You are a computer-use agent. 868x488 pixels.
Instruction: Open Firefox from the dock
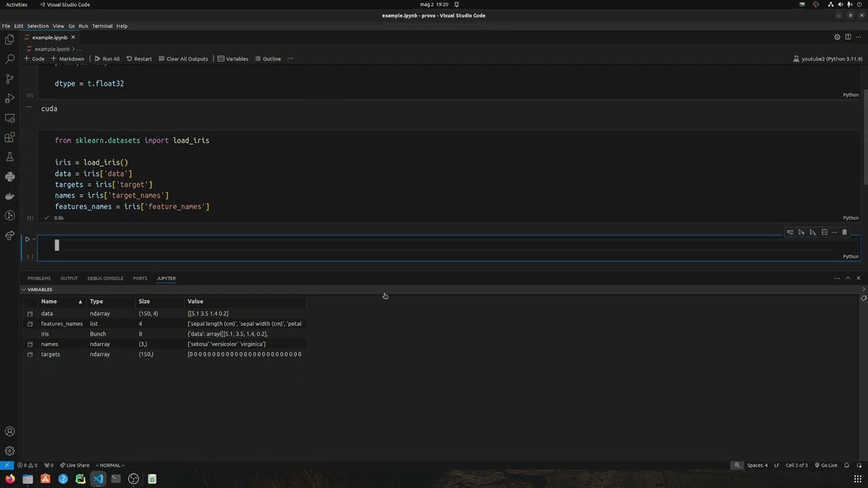[x=10, y=479]
